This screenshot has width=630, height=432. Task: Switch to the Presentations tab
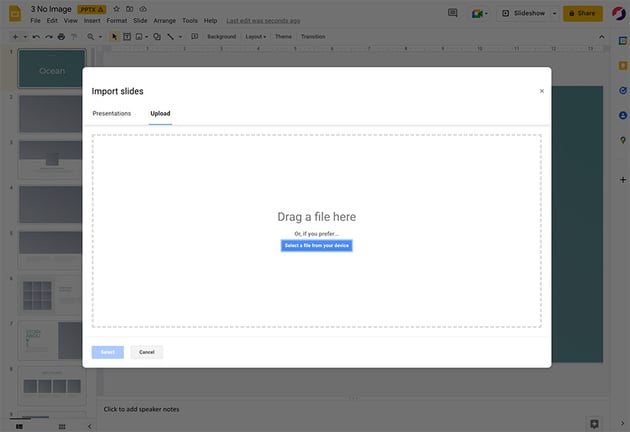[x=111, y=113]
